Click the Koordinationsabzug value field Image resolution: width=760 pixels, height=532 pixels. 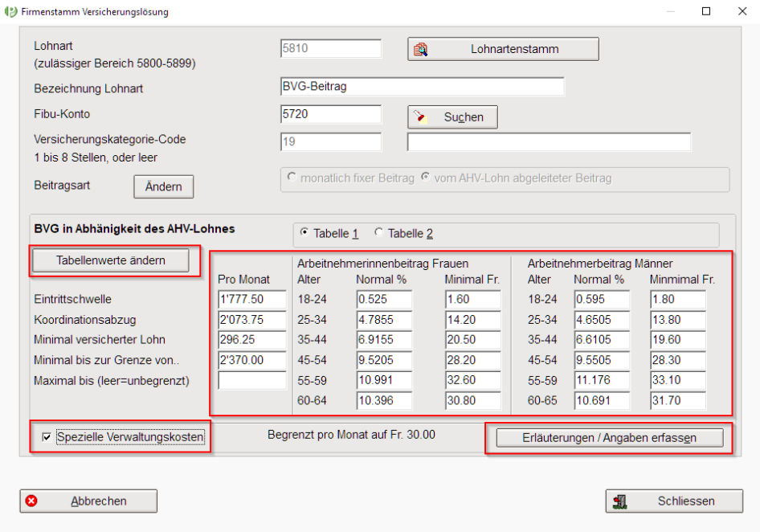[251, 320]
